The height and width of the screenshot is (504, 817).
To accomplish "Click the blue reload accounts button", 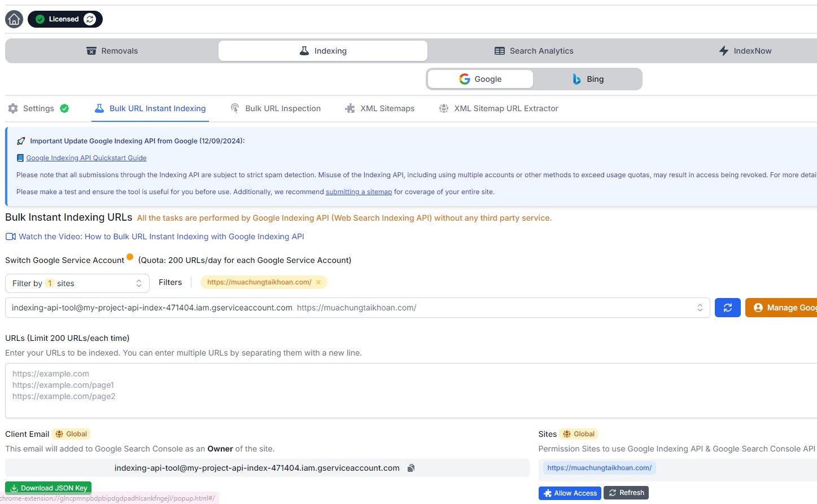I will point(727,308).
